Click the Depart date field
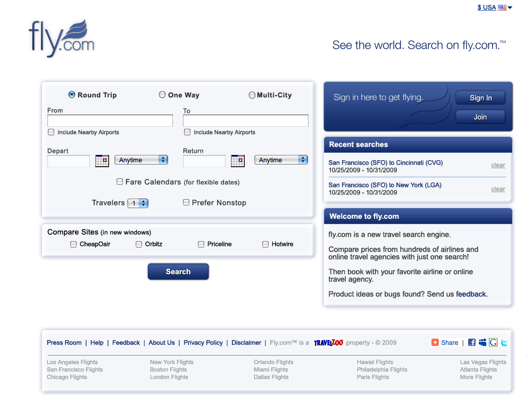The height and width of the screenshot is (395, 532). tap(69, 161)
